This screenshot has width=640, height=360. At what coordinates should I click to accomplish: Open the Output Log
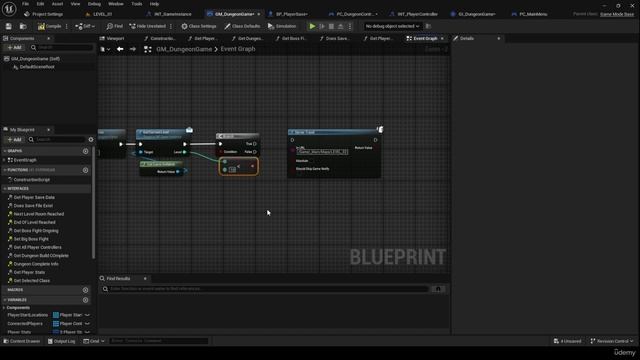(x=62, y=341)
